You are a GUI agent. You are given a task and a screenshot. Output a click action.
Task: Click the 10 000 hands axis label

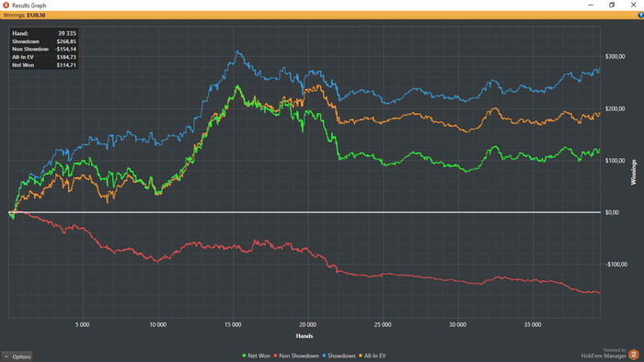click(x=157, y=324)
